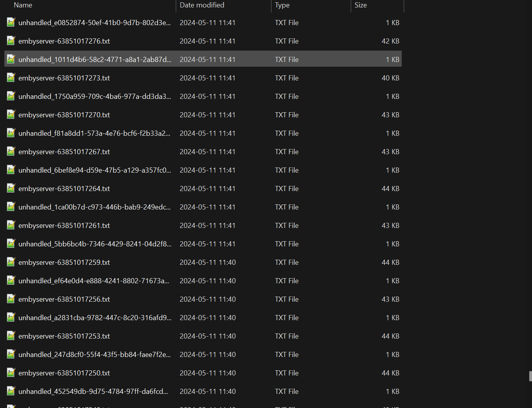Click file name embyserver-63851017261.txt
The height and width of the screenshot is (408, 532).
[x=64, y=226]
